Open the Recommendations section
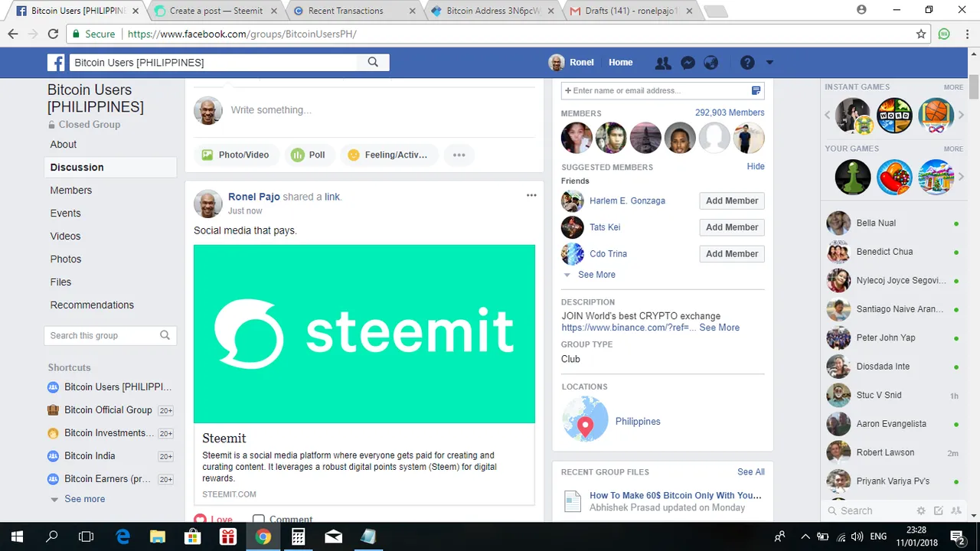Viewport: 980px width, 551px height. 92,305
